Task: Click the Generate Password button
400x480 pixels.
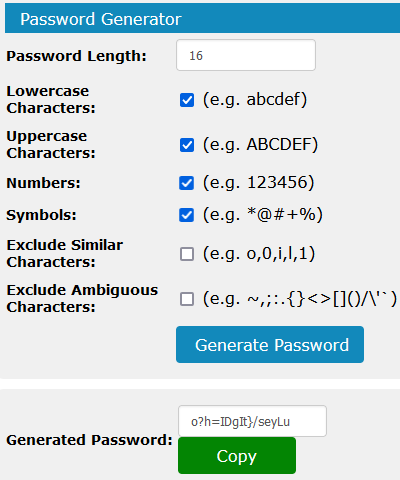Action: click(x=270, y=344)
